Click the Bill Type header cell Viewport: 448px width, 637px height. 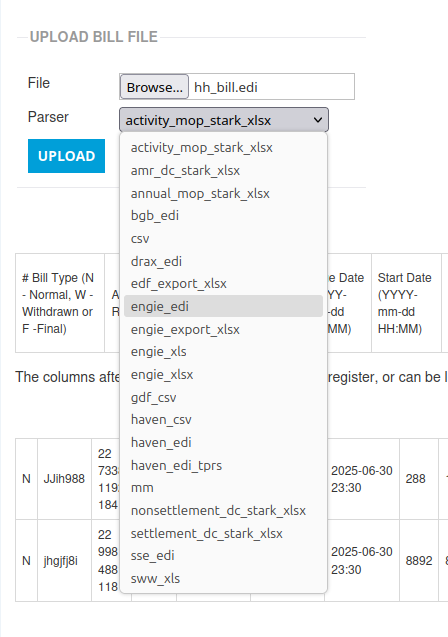(x=60, y=303)
